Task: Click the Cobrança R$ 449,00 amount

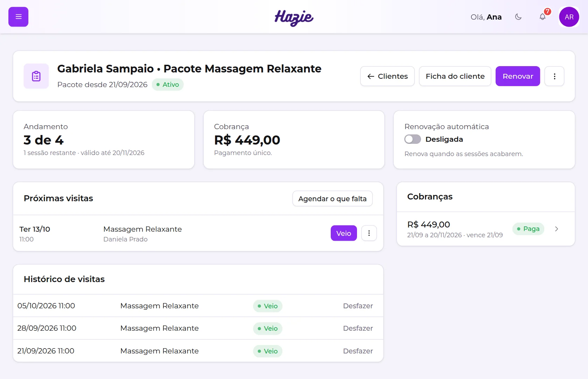Action: coord(247,140)
